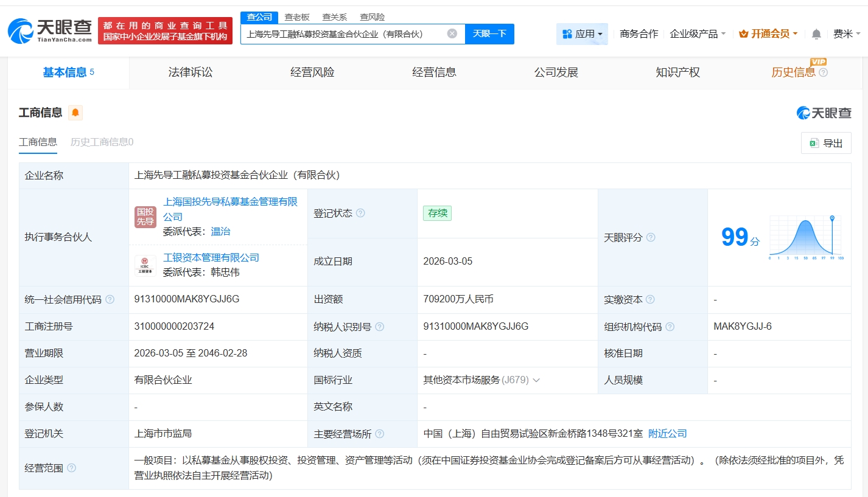The image size is (868, 497).
Task: Click the 天眼评分 distribution chart
Action: [x=805, y=237]
